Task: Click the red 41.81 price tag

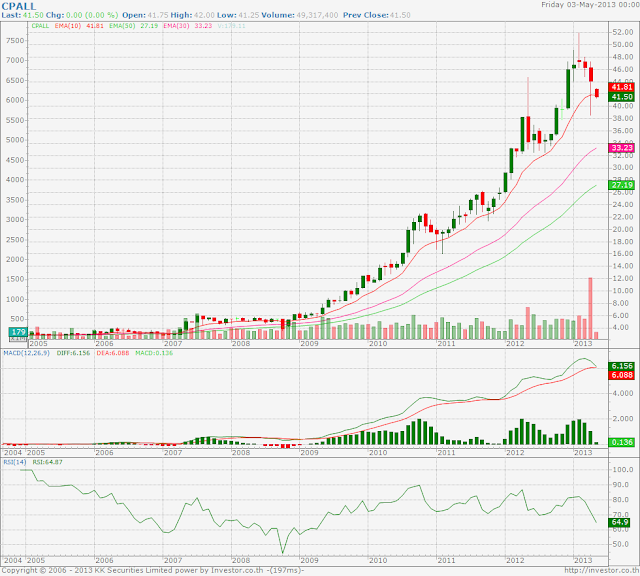Action: (621, 87)
